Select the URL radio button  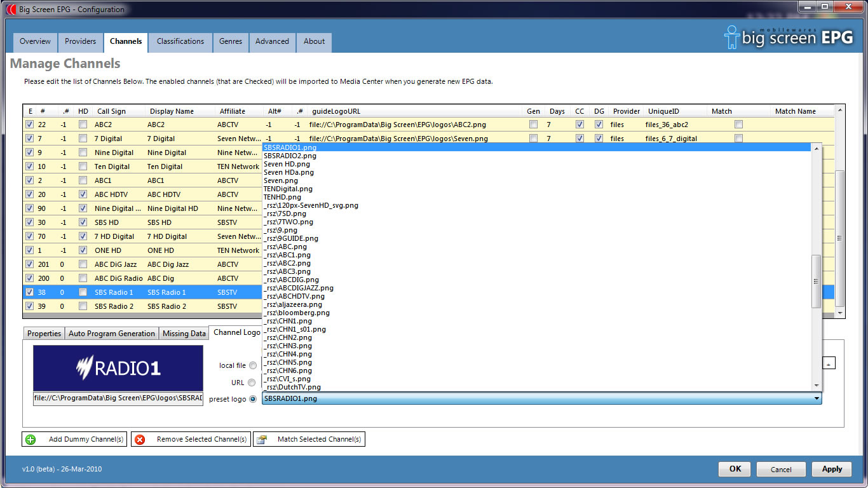point(253,383)
